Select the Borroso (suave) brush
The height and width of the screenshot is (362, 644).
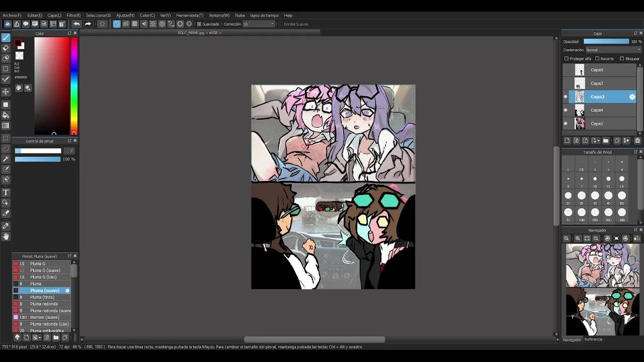pos(42,317)
